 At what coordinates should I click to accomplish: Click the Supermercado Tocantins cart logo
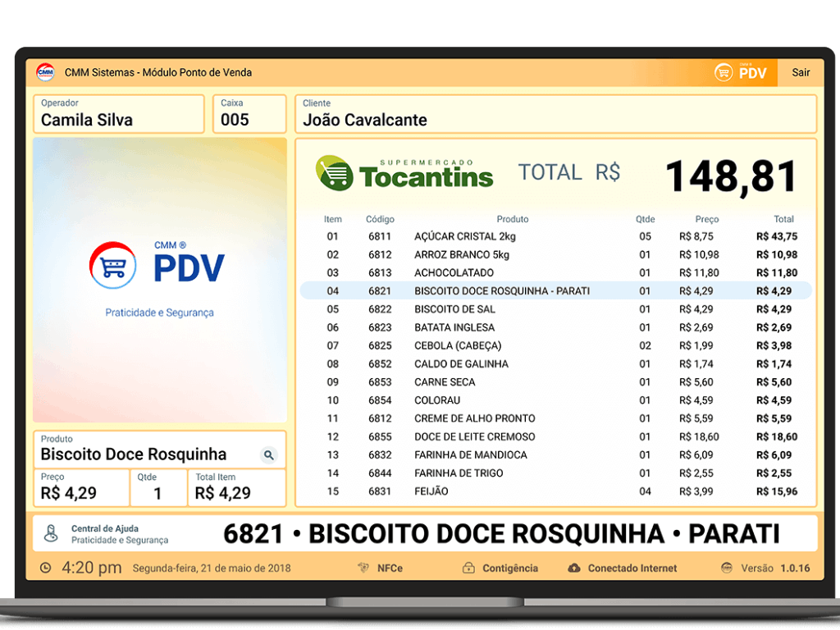334,173
